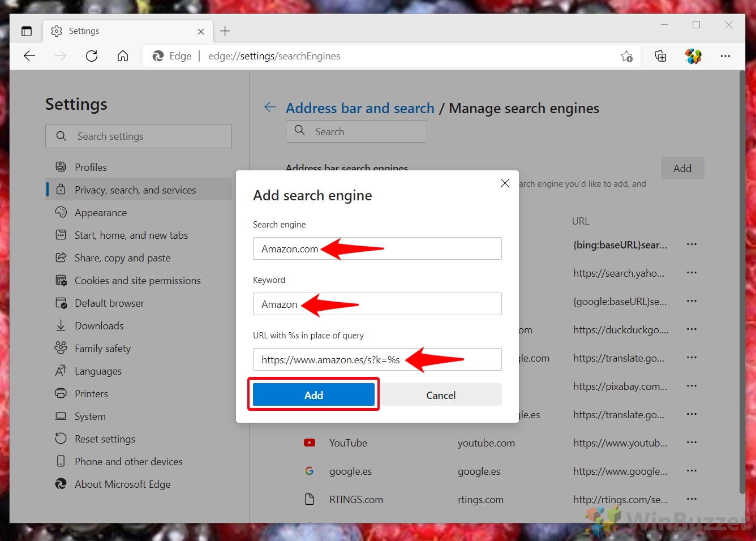The width and height of the screenshot is (756, 541).
Task: Click the Search engine name field
Action: point(377,248)
